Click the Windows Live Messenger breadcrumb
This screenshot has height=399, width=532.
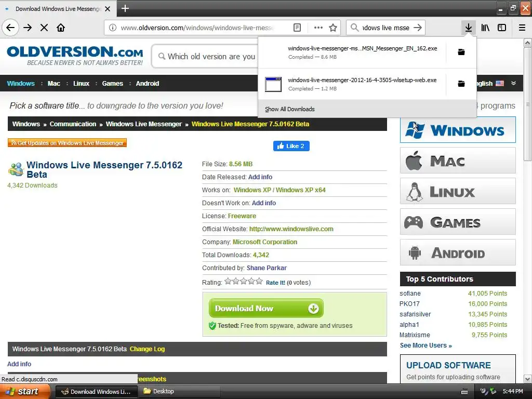click(x=144, y=124)
